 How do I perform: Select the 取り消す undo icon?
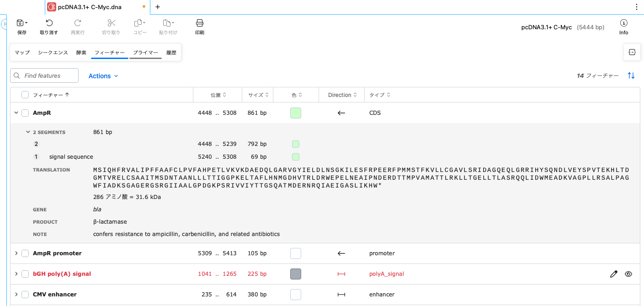click(49, 23)
